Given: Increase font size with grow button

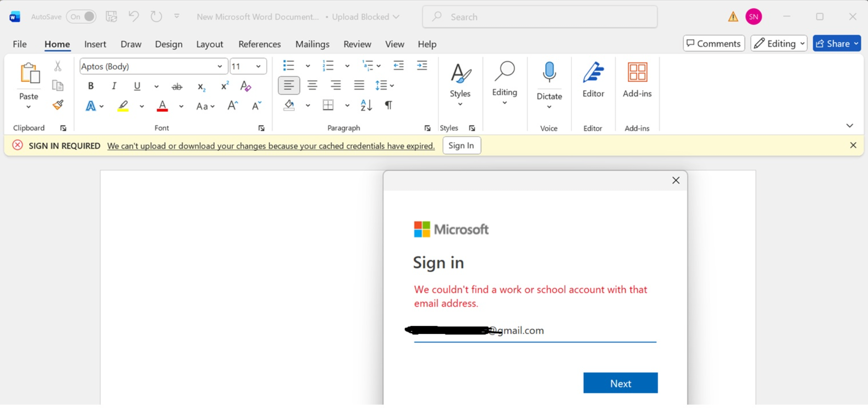Looking at the screenshot, I should (233, 106).
